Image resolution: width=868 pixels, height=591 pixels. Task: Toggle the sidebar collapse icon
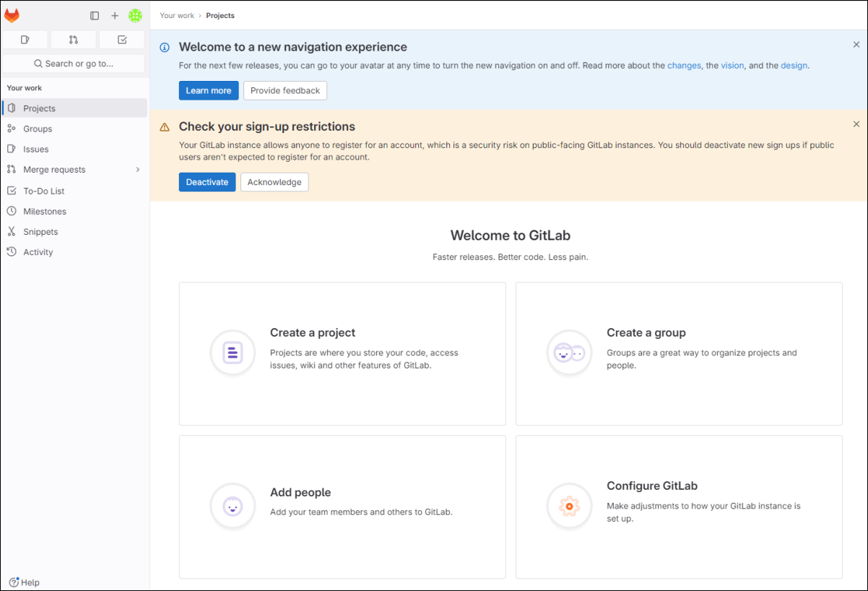tap(95, 16)
